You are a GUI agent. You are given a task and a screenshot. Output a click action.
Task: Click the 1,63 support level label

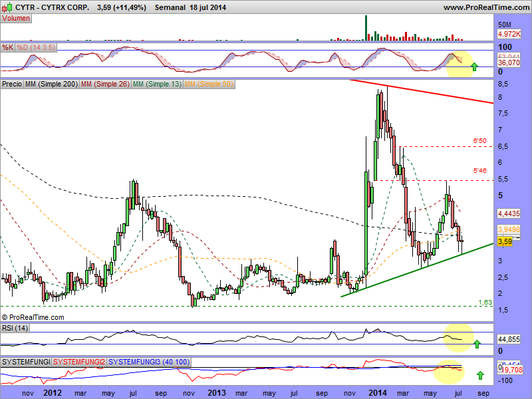[485, 302]
